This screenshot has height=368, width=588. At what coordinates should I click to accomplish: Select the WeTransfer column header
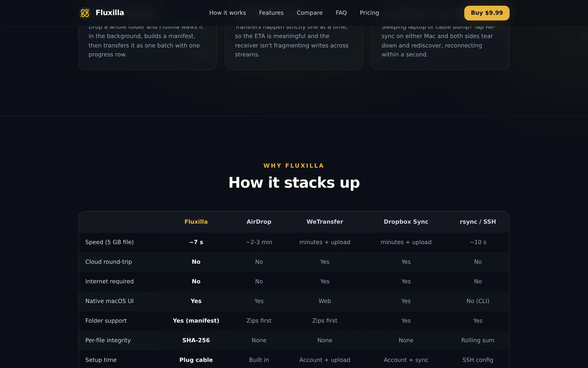click(325, 222)
